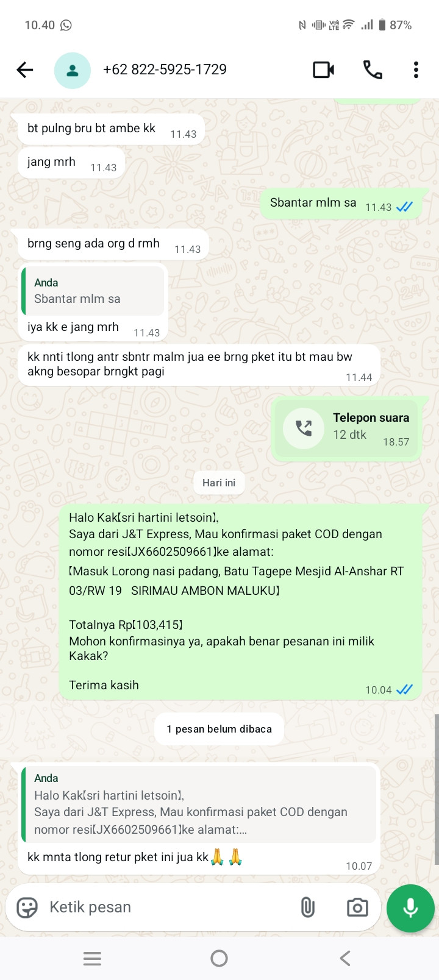Start a voice call using the phone icon
The height and width of the screenshot is (980, 439).
coord(373,70)
